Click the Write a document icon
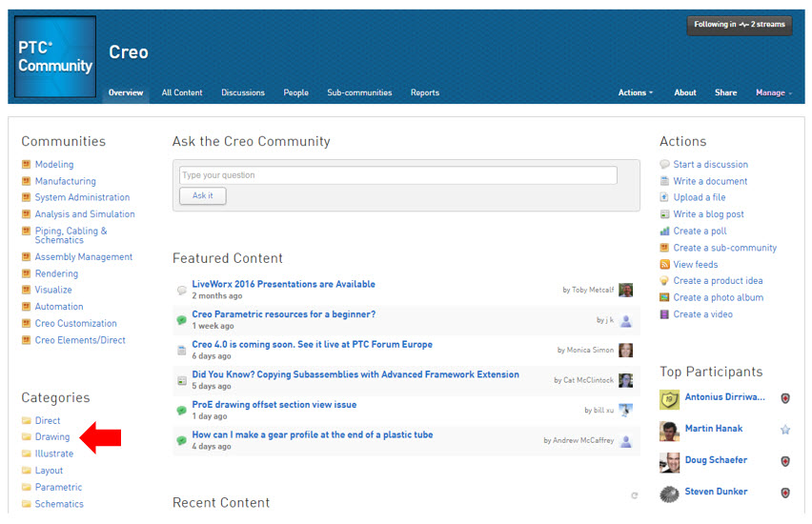 point(664,181)
